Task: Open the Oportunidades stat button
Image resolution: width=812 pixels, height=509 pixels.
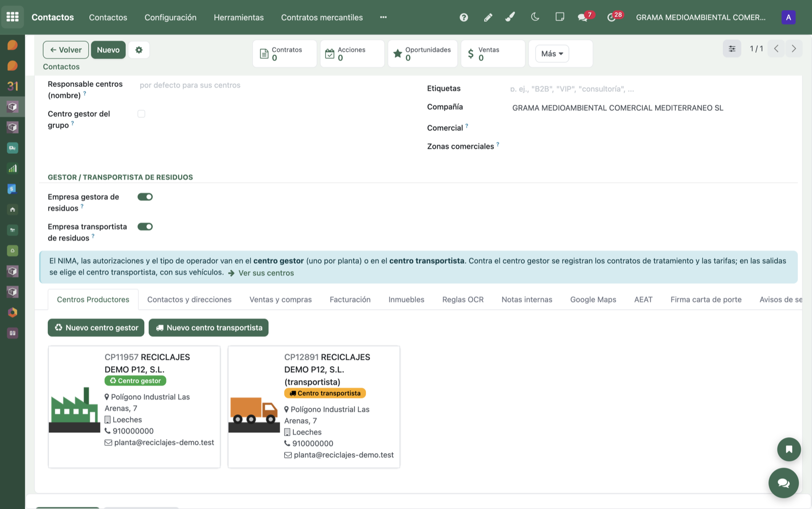Action: click(x=423, y=53)
